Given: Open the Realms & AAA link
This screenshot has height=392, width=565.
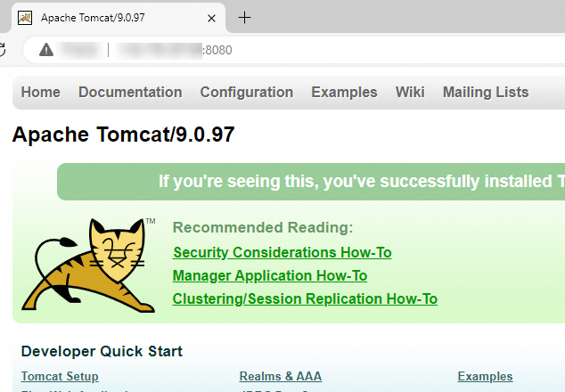Looking at the screenshot, I should pyautogui.click(x=280, y=377).
